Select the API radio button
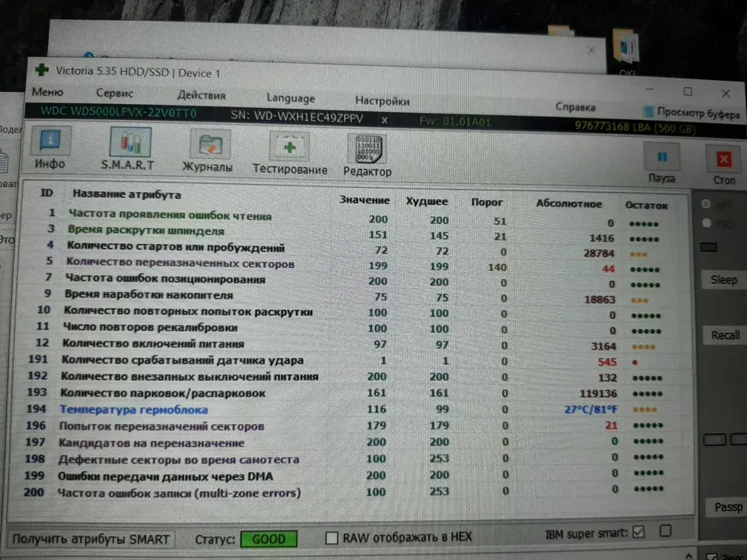Image resolution: width=747 pixels, height=560 pixels. click(706, 204)
